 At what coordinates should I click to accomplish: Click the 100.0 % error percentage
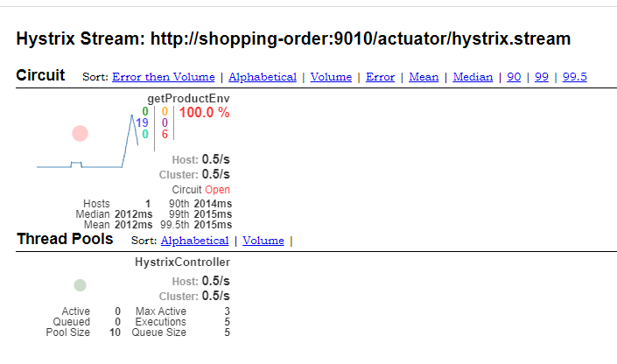204,113
